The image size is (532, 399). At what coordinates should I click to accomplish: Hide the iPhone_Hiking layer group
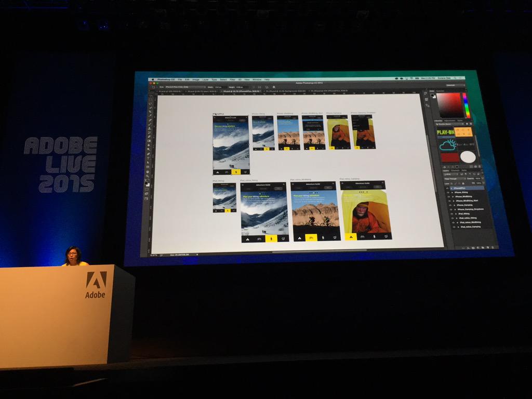[x=448, y=192]
